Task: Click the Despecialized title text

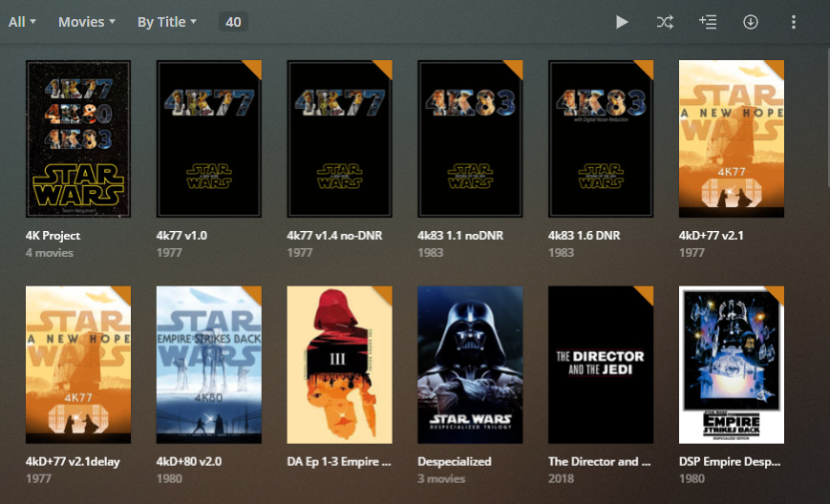Action: tap(455, 462)
